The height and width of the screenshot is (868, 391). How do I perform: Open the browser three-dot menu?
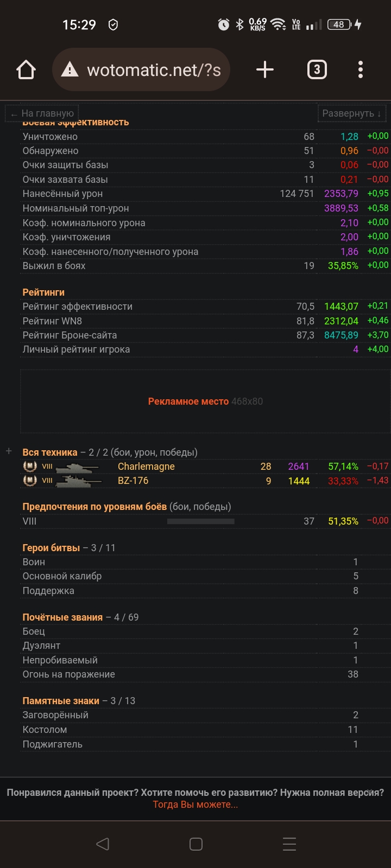[361, 70]
